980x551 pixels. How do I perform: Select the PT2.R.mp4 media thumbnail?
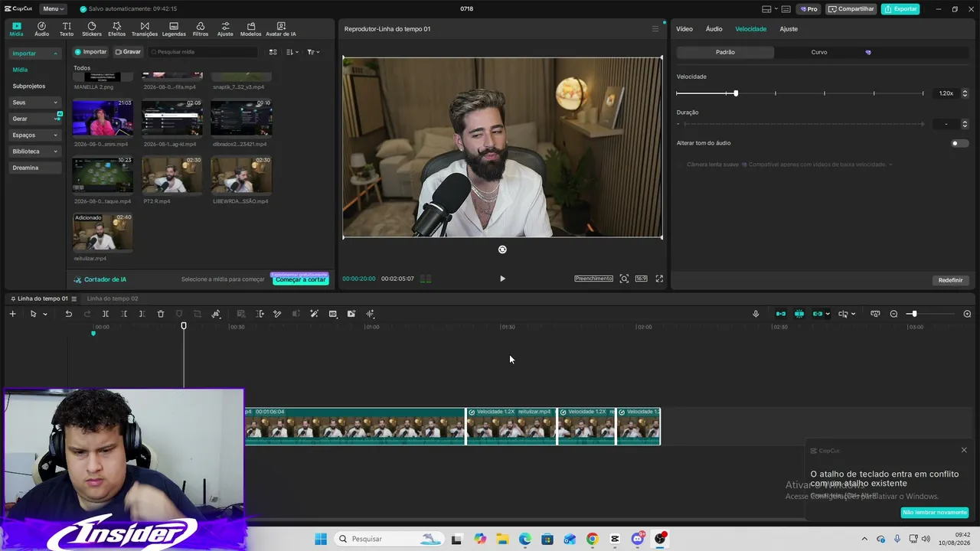(x=171, y=175)
